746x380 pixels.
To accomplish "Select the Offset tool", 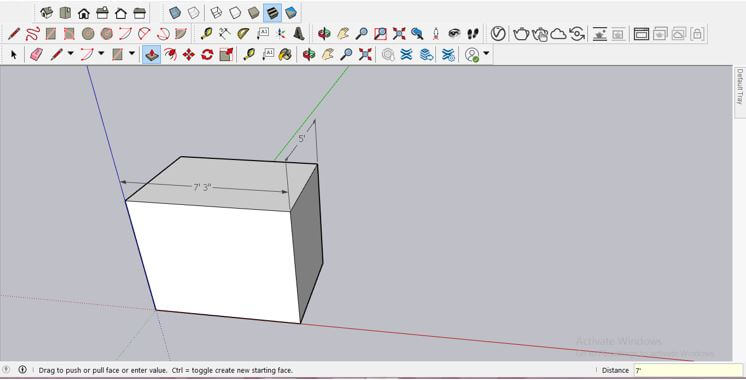I will click(x=170, y=55).
